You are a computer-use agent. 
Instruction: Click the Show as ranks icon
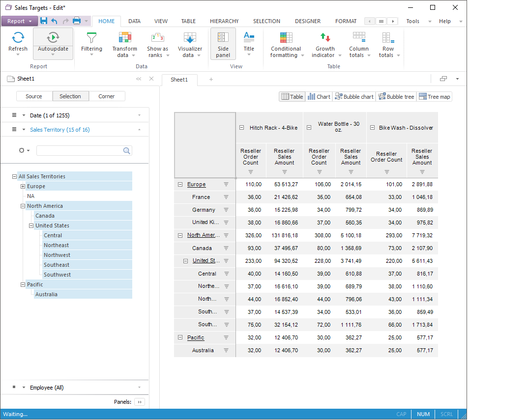[157, 38]
